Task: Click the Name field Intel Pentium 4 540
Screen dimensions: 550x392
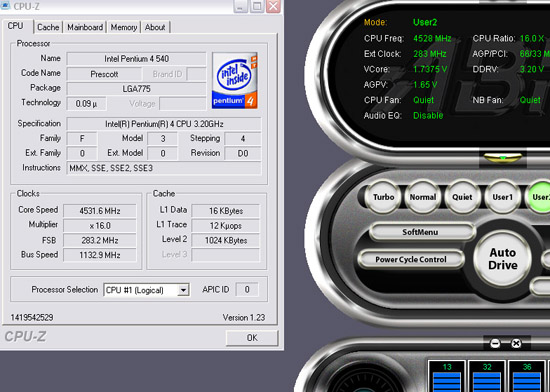Action: coord(136,59)
